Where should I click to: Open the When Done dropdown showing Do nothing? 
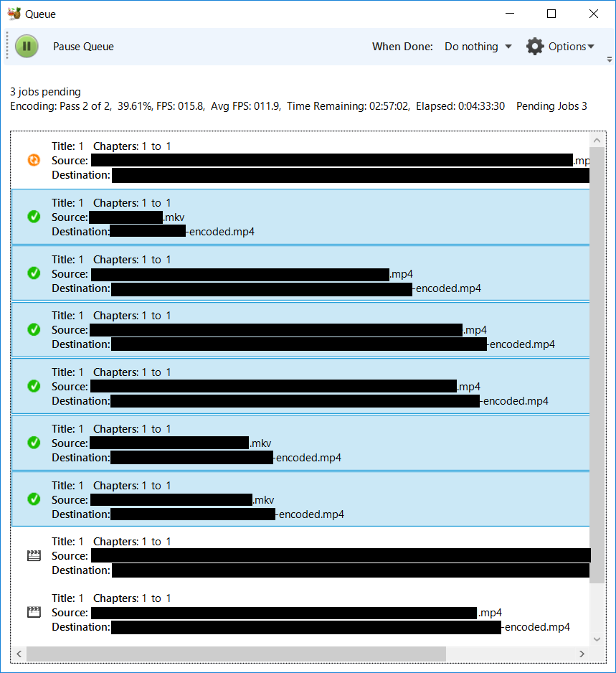click(478, 46)
